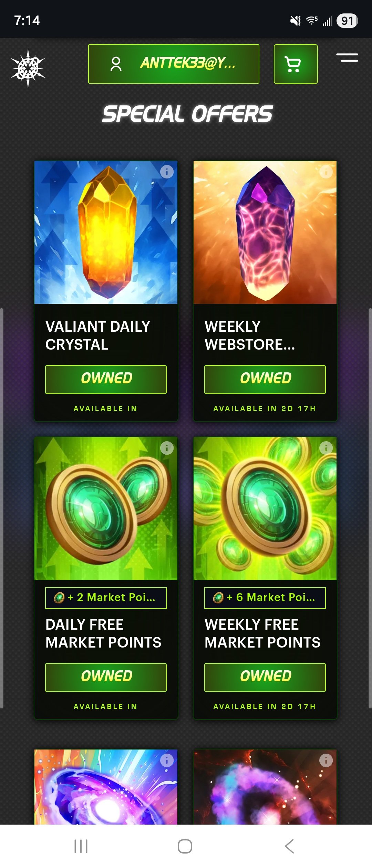
Task: Tap OWNED under Daily Free Market Points
Action: 106,677
